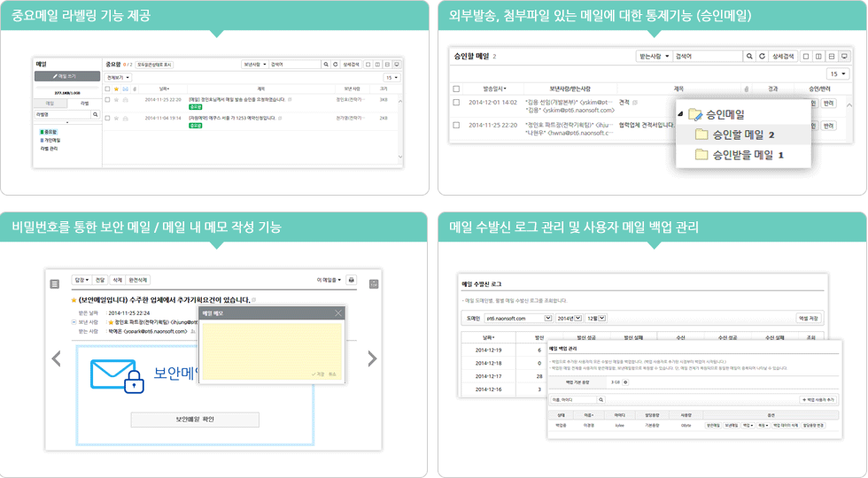Collapse the 승인메일 folder tree
This screenshot has height=478, width=868.
pyautogui.click(x=680, y=115)
